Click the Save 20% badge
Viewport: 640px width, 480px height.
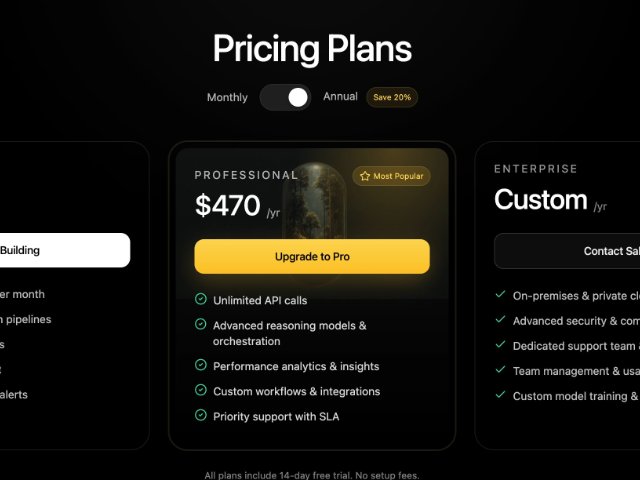(391, 97)
